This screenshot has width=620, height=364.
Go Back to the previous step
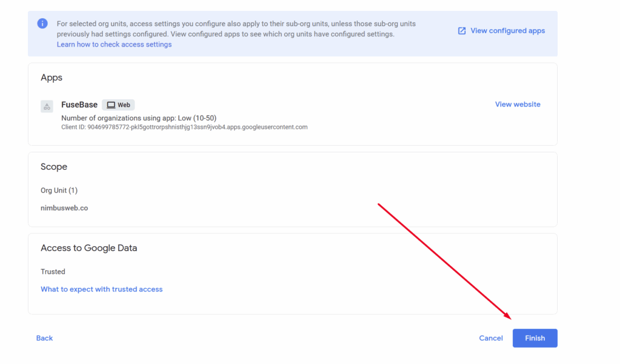pyautogui.click(x=44, y=339)
